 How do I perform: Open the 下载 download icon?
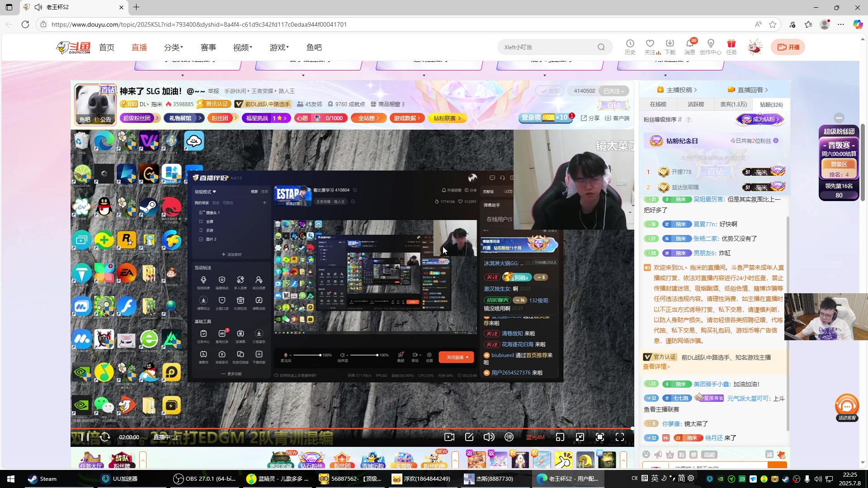(670, 47)
